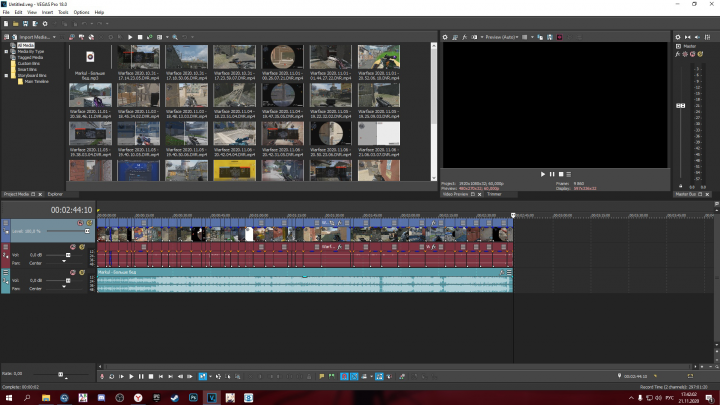Select Warface 2020.10.31 17.14.23 clip thumbnail
This screenshot has height=405, width=720.
(x=138, y=57)
